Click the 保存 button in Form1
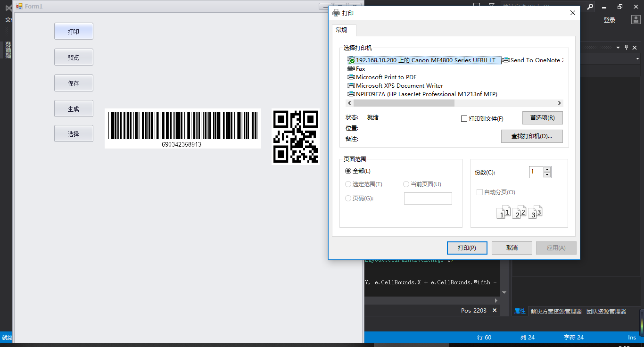 (74, 83)
